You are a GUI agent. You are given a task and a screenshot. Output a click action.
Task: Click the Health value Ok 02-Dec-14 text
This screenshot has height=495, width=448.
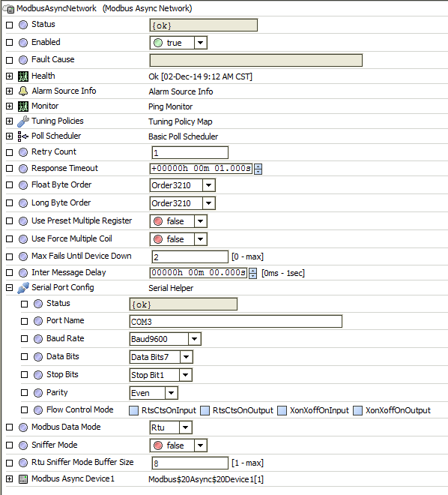201,76
